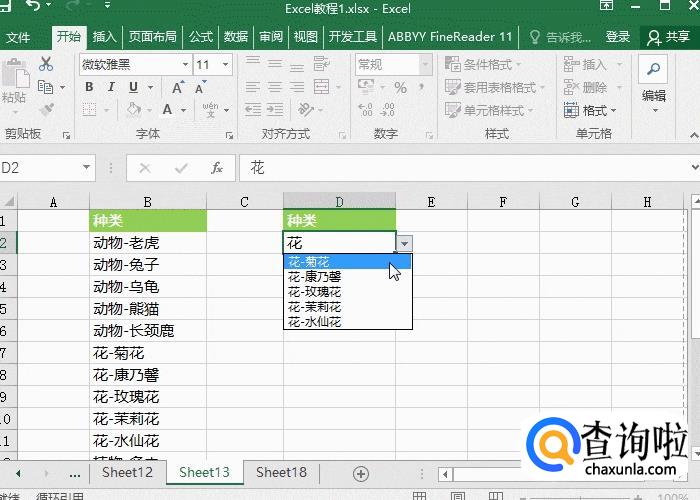This screenshot has height=500, width=700.
Task: Select 花-菊花 in the dropdown list
Action: pos(347,262)
